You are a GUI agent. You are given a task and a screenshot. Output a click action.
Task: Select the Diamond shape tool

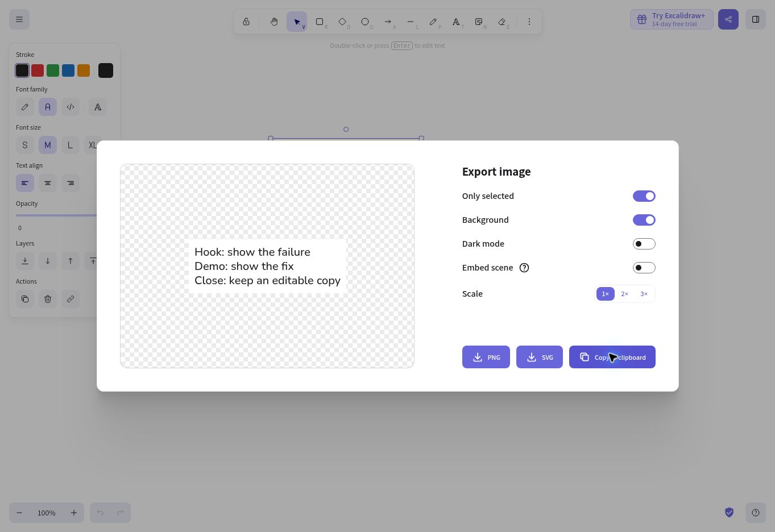pyautogui.click(x=342, y=22)
